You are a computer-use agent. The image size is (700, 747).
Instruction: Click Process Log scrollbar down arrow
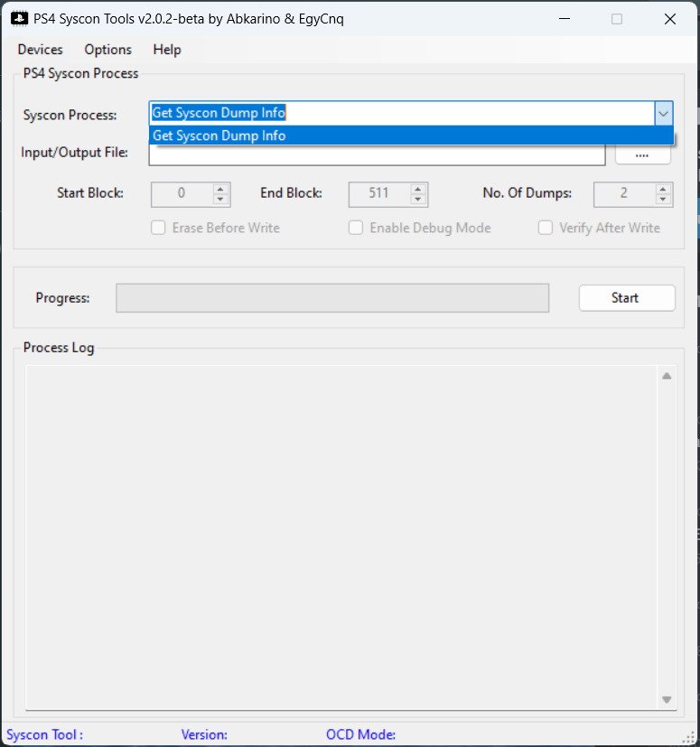[x=667, y=699]
